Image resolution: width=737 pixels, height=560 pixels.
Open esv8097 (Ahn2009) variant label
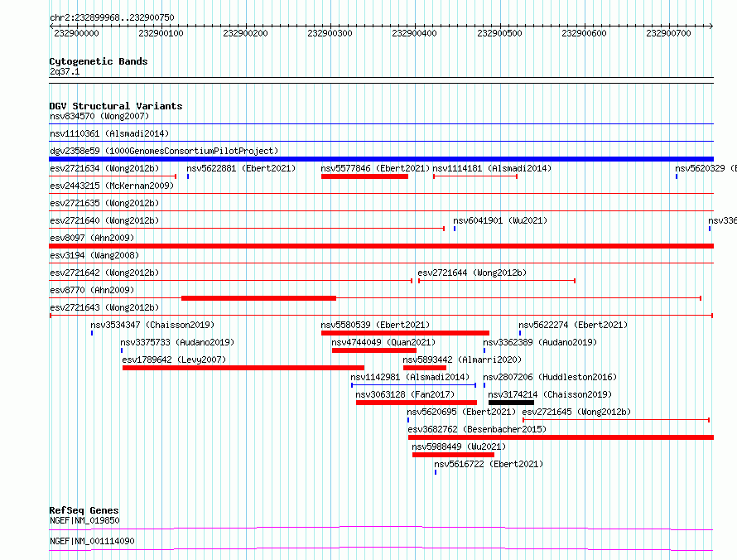tap(92, 238)
